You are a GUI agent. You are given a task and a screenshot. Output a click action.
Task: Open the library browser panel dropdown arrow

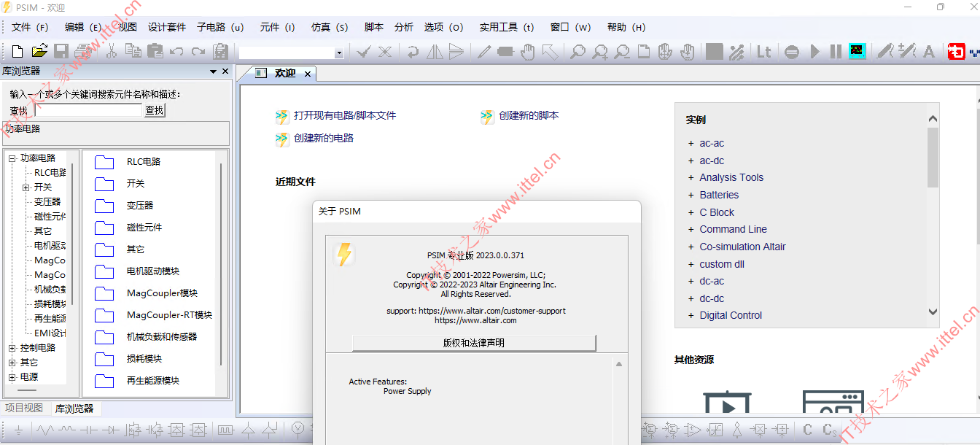(x=213, y=71)
